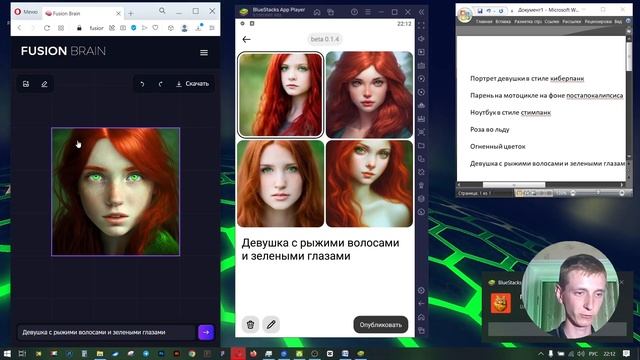Open BlueStacks multi-instance icon in title bar
The height and width of the screenshot is (360, 640).
pyautogui.click(x=330, y=12)
